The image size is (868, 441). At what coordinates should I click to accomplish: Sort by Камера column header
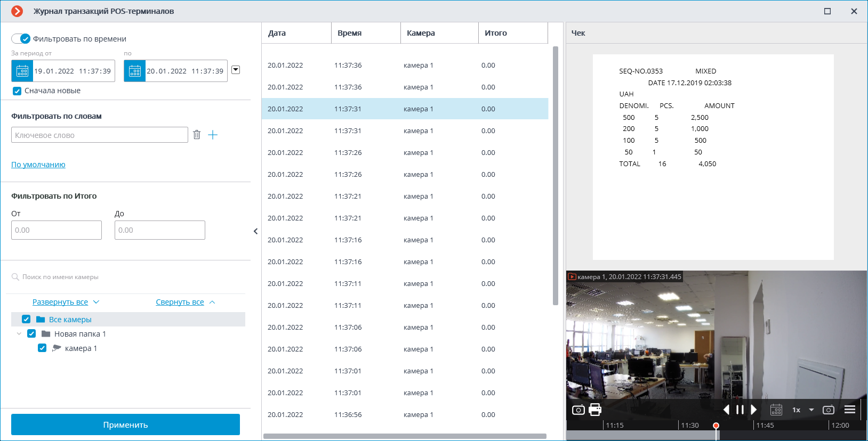(439, 32)
